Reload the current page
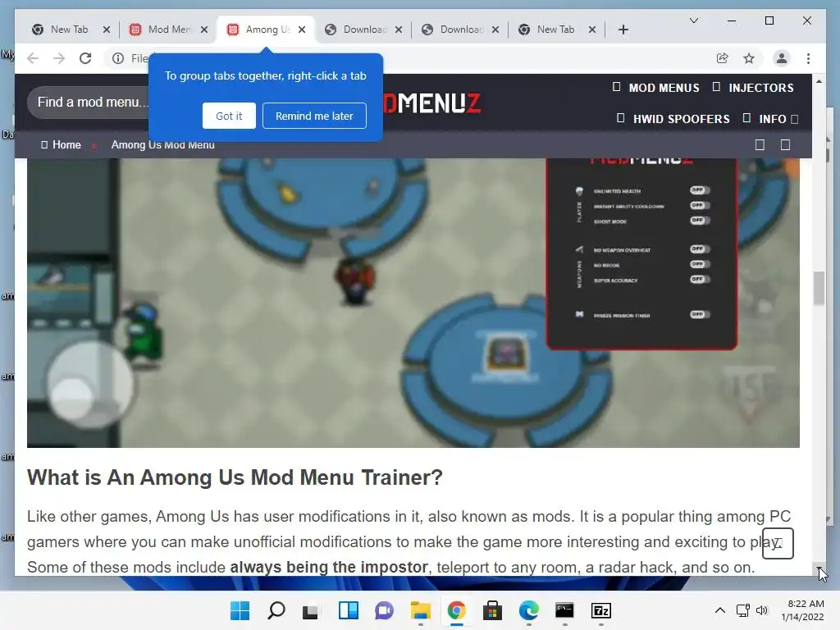 coord(85,58)
